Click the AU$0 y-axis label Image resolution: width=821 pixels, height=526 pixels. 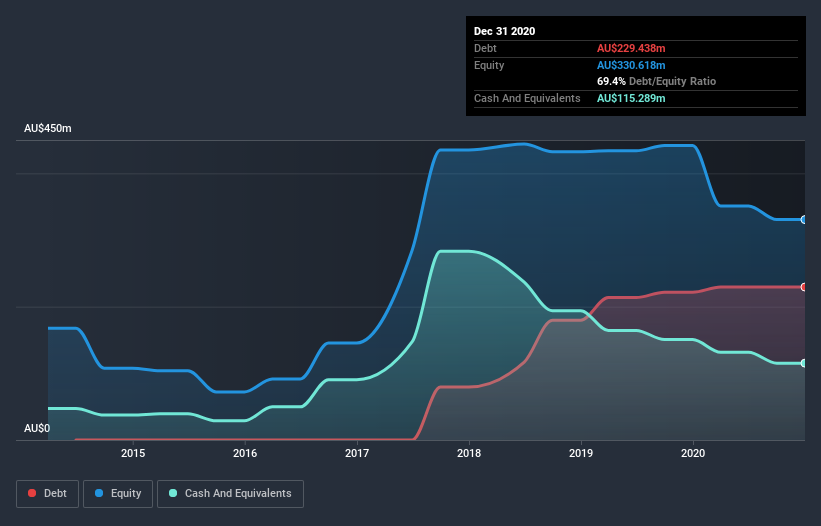click(37, 428)
